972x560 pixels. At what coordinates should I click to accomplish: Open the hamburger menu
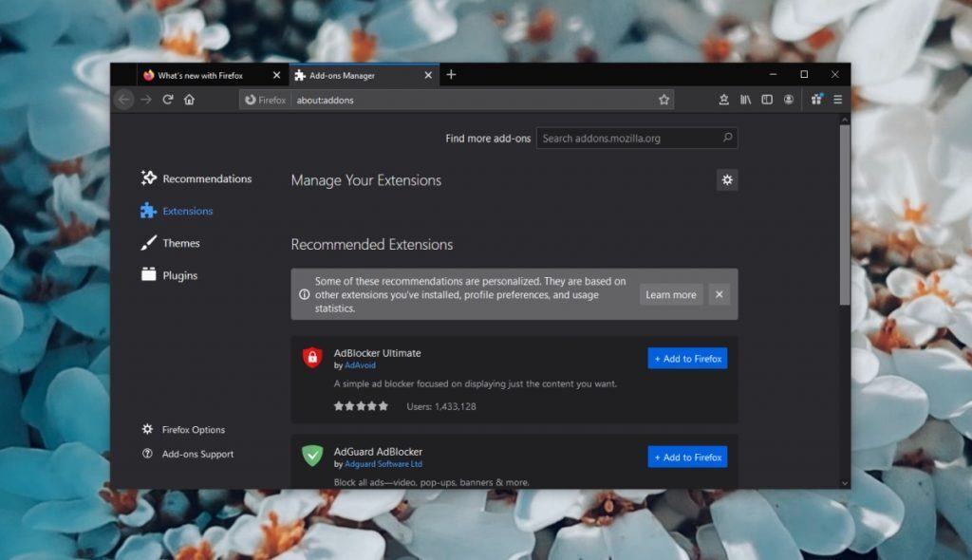[x=837, y=99]
